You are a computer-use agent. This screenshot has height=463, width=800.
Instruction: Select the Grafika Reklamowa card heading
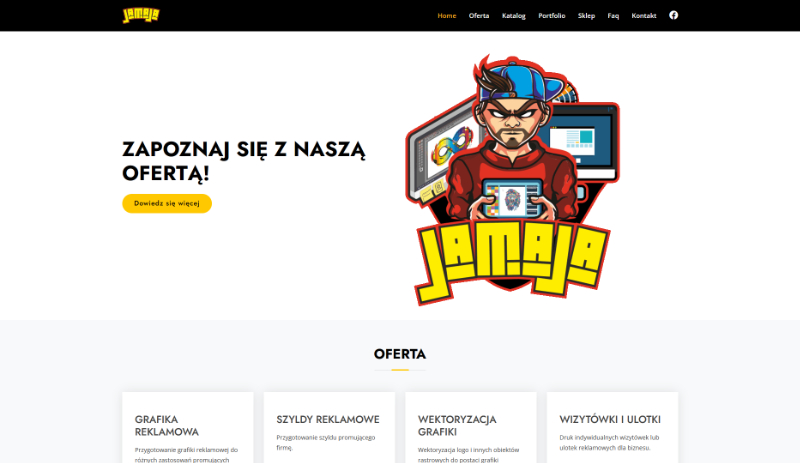pos(167,425)
